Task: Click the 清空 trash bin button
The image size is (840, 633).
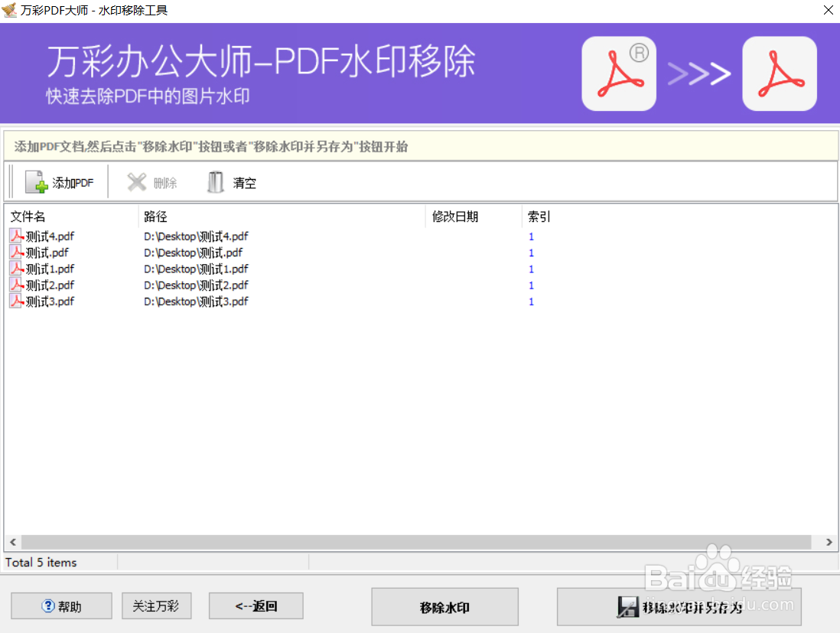Action: [x=232, y=183]
